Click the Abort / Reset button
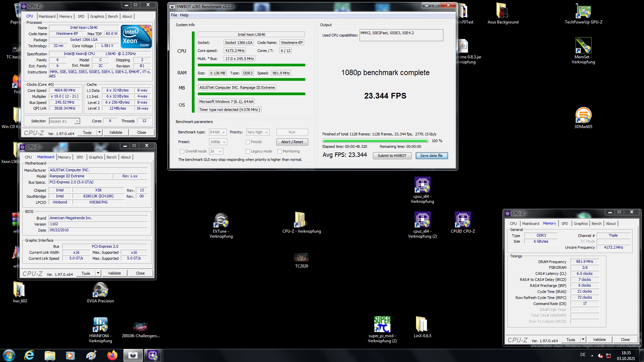The image size is (644, 362). [292, 142]
